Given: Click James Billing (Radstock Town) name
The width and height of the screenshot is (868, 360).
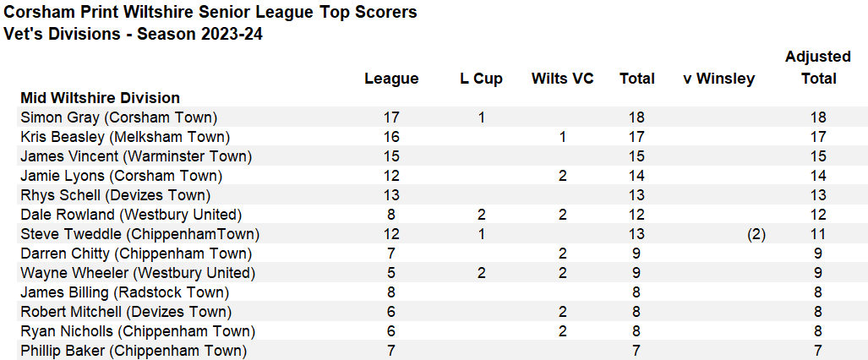Looking at the screenshot, I should pos(124,292).
